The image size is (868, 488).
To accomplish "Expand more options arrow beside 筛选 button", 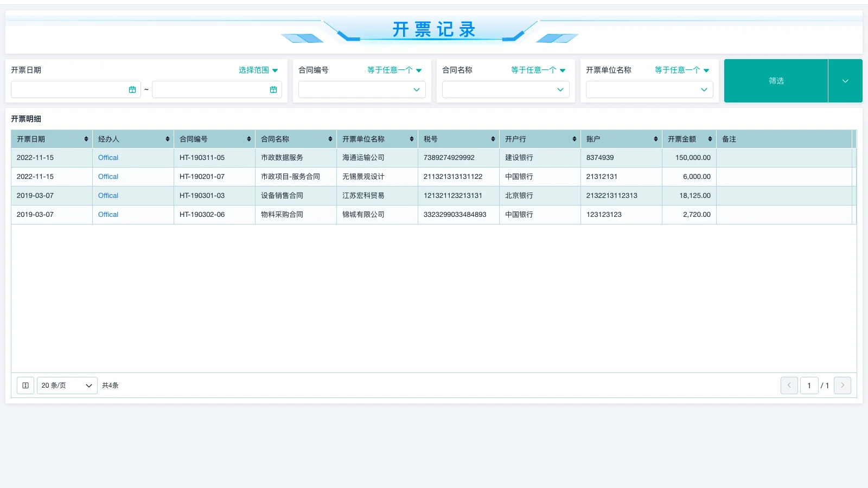I will click(845, 81).
